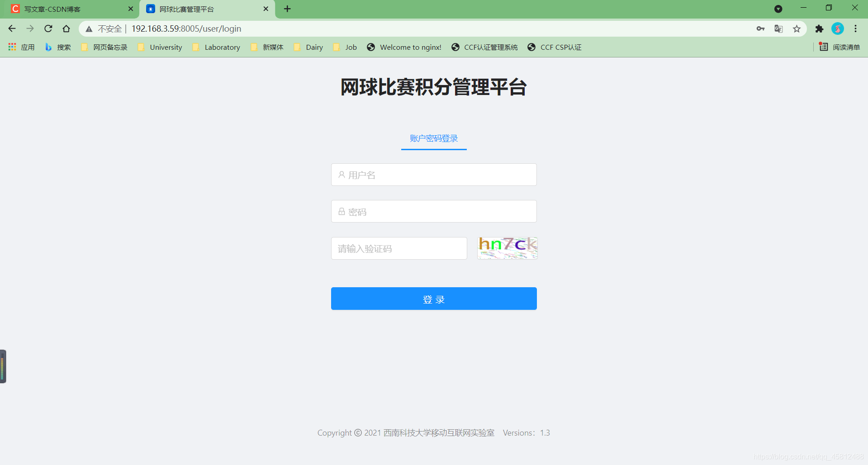
Task: Open the side widget at left edge
Action: (3, 366)
